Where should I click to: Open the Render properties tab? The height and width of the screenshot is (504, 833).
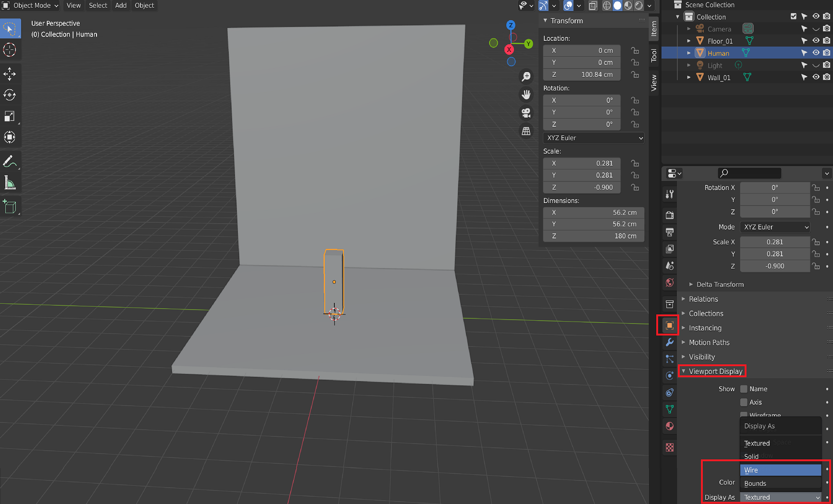(x=670, y=215)
